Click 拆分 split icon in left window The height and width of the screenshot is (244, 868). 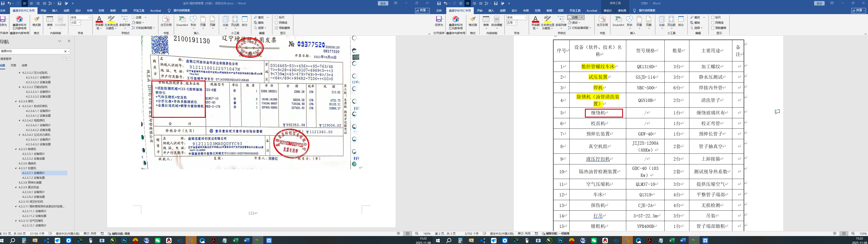pos(245,21)
